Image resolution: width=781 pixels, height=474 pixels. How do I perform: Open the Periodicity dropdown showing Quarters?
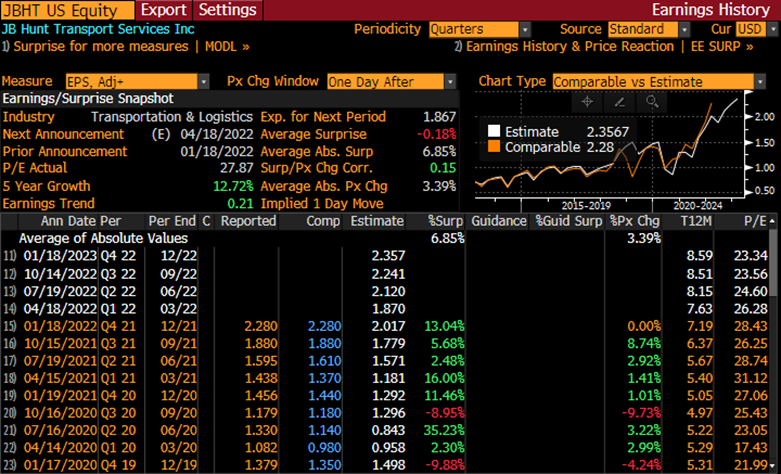click(x=480, y=29)
